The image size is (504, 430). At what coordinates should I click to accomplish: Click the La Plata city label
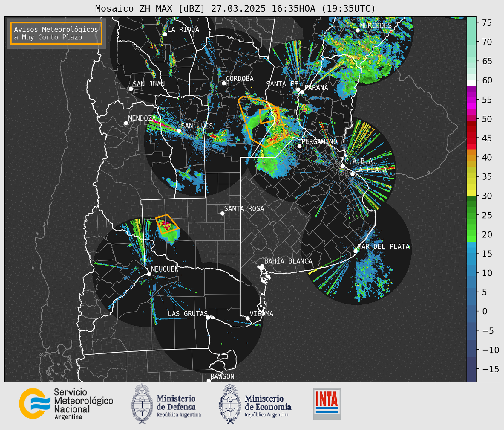pos(371,170)
